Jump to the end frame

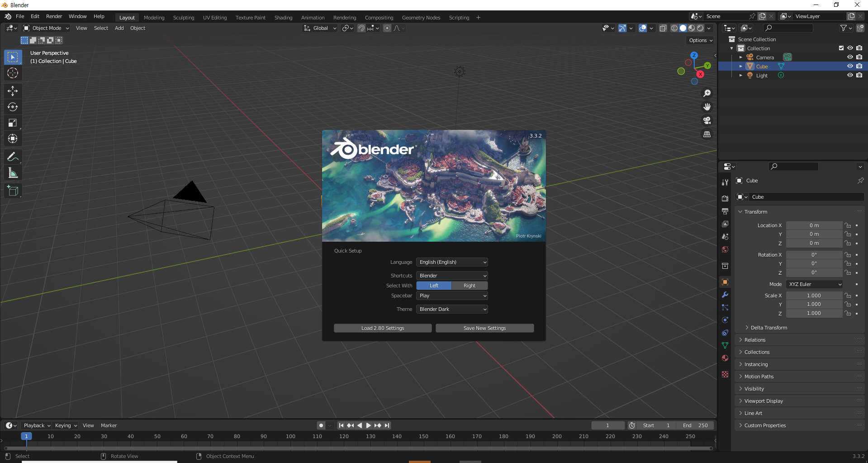[387, 425]
